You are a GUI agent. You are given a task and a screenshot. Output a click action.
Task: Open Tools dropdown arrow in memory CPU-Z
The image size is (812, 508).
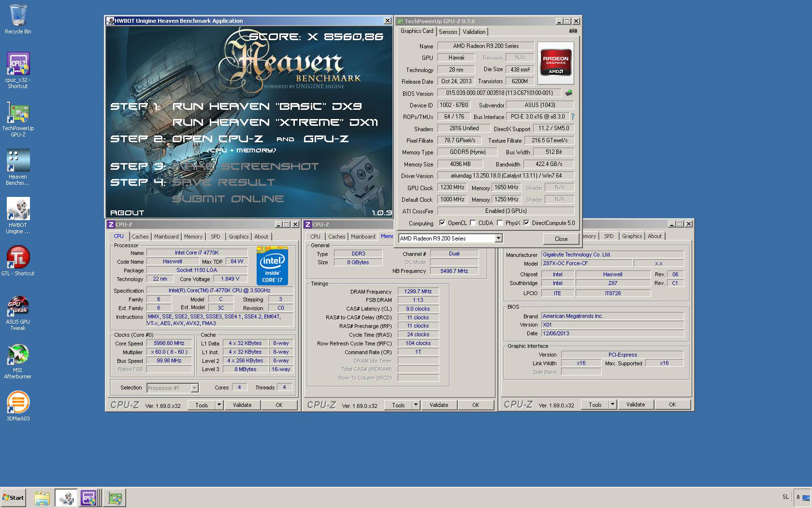[416, 405]
